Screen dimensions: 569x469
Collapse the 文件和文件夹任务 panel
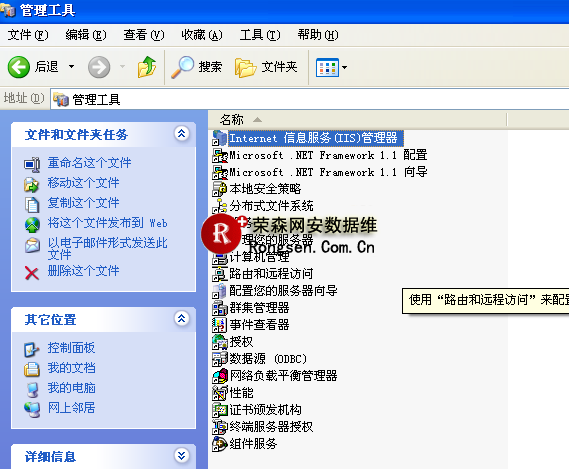tap(181, 134)
